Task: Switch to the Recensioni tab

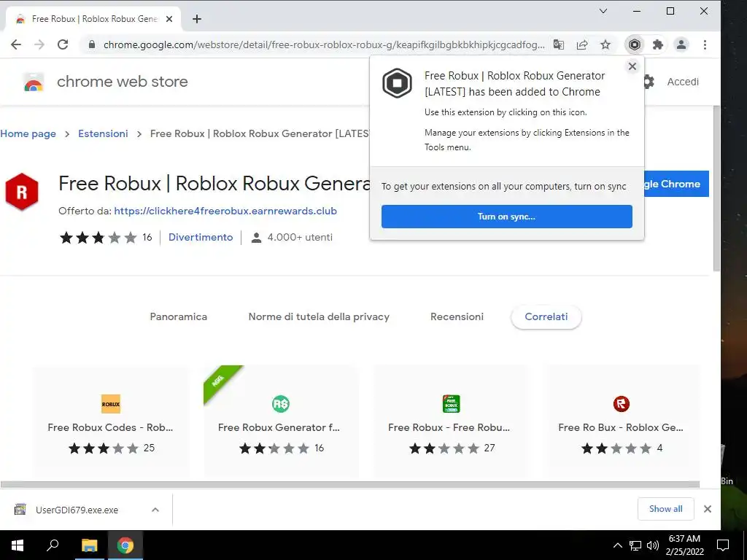Action: click(x=457, y=316)
